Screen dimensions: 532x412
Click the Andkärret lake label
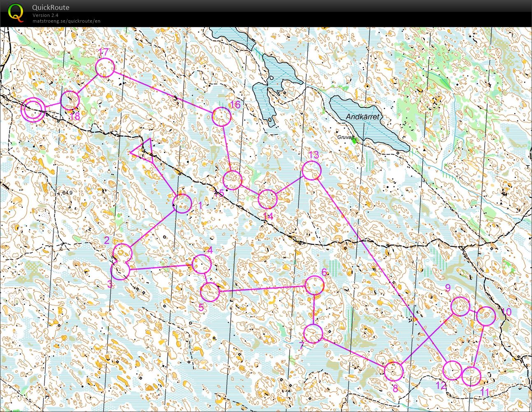[362, 117]
